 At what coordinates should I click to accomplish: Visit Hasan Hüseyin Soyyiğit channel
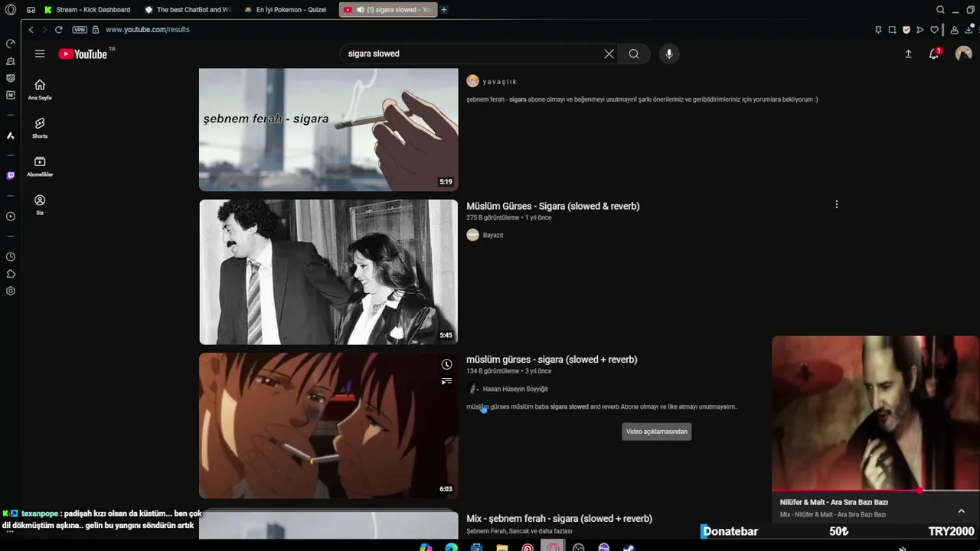tap(515, 389)
